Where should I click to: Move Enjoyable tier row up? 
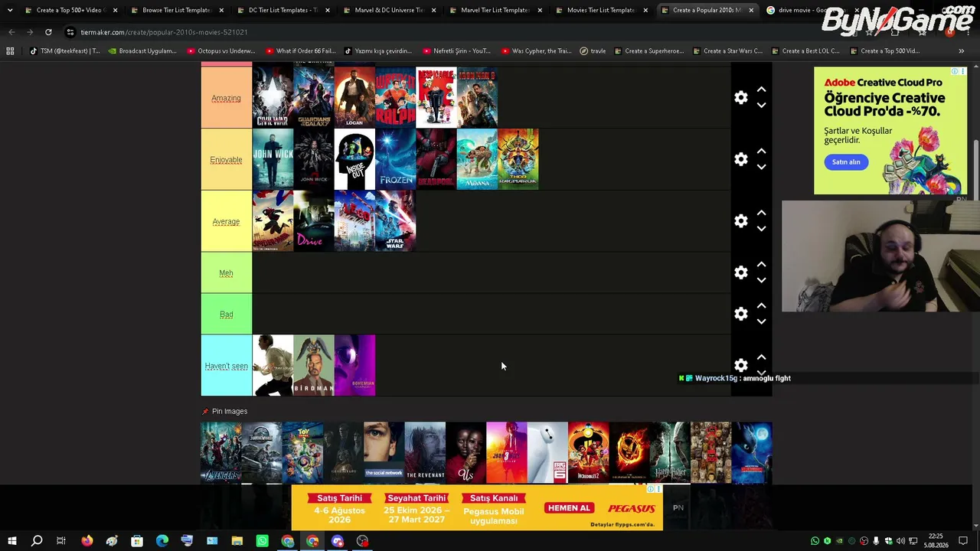761,152
